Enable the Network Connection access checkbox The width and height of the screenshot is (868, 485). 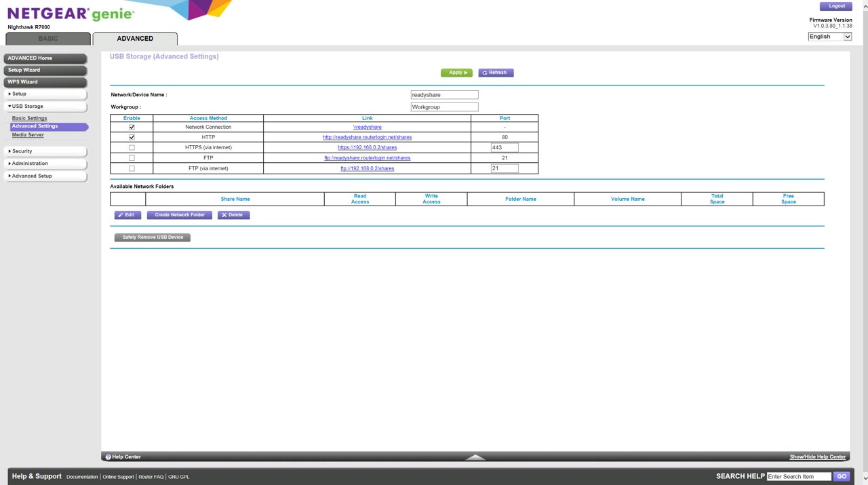click(132, 127)
